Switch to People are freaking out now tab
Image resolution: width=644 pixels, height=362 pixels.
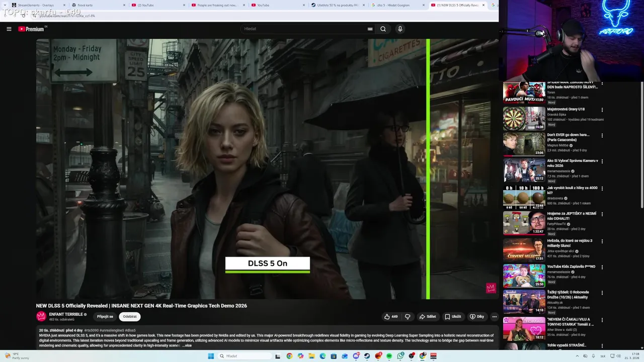pos(219,5)
